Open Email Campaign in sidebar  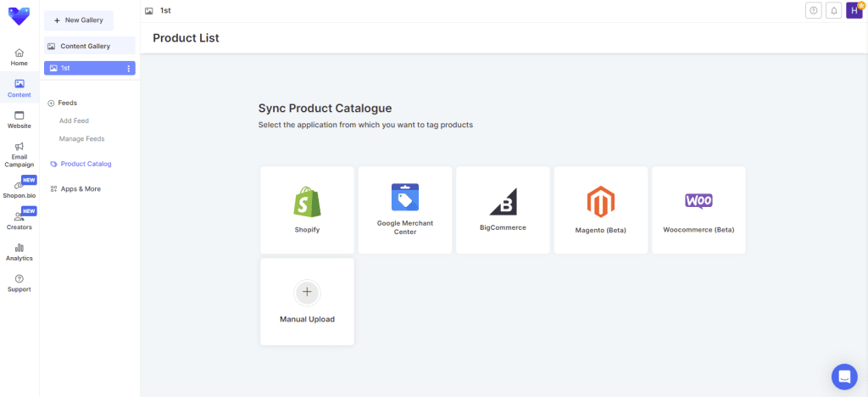pyautogui.click(x=19, y=154)
